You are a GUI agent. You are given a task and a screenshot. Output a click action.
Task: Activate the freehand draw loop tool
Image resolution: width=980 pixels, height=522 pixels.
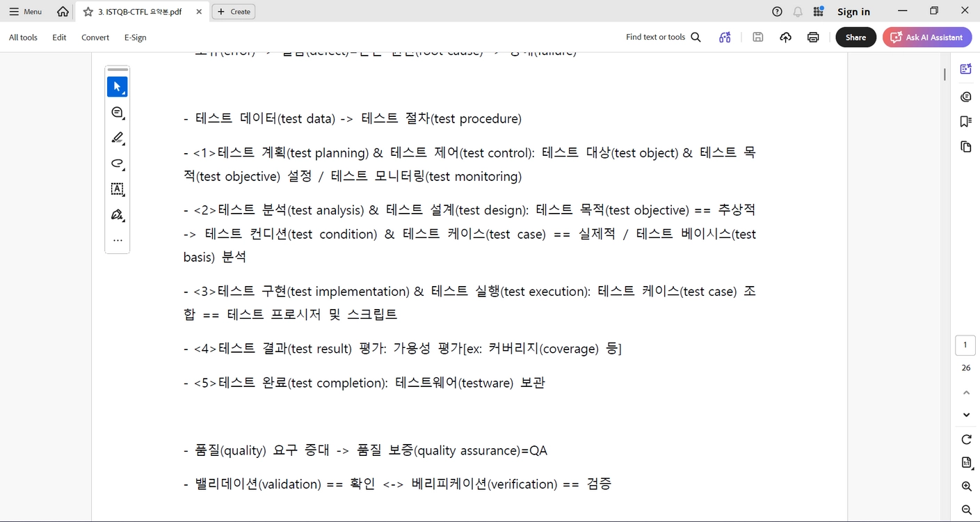coord(117,164)
